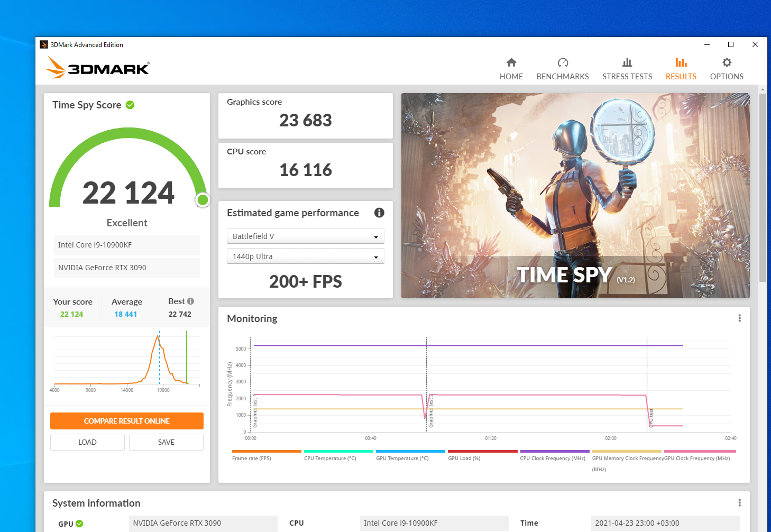Image resolution: width=771 pixels, height=532 pixels.
Task: Click the info icon next to Best
Action: [x=190, y=301]
